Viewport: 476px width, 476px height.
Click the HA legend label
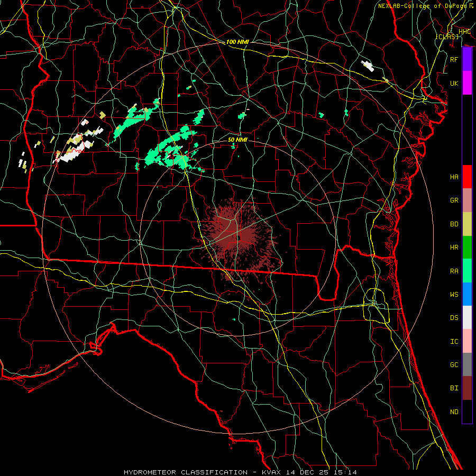(x=454, y=177)
